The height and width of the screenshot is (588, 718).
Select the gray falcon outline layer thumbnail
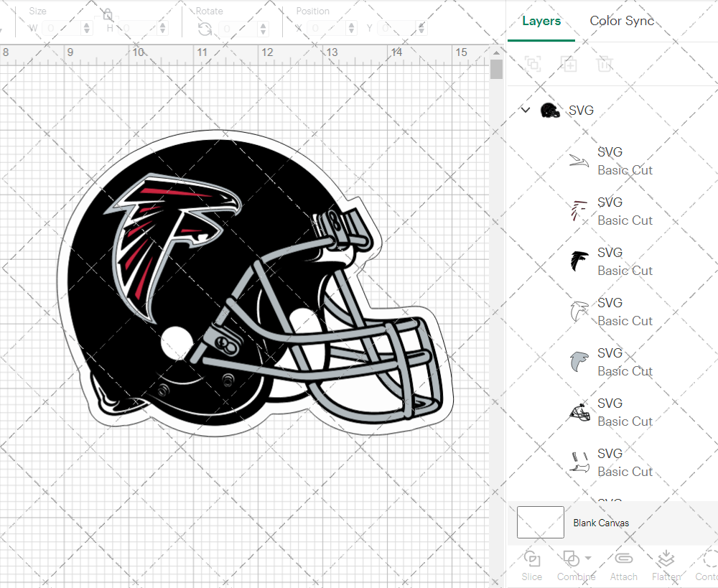coord(579,161)
